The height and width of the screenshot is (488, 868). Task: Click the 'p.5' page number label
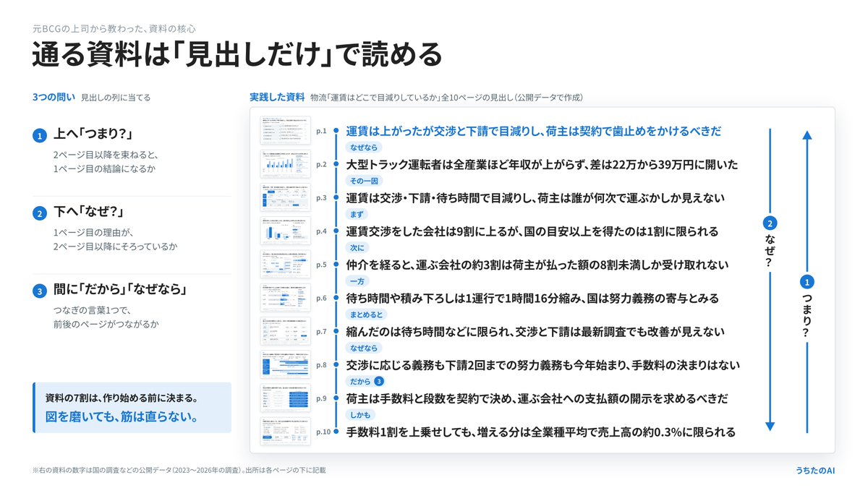(322, 265)
